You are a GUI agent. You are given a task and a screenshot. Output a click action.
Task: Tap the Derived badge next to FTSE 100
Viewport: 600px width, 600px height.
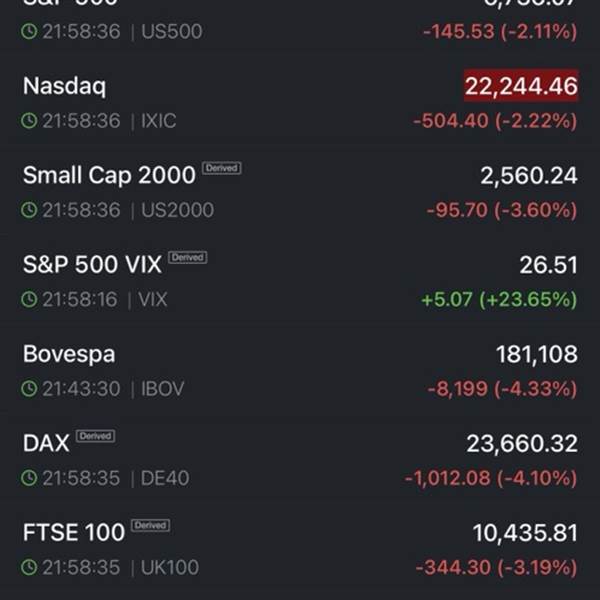[150, 525]
